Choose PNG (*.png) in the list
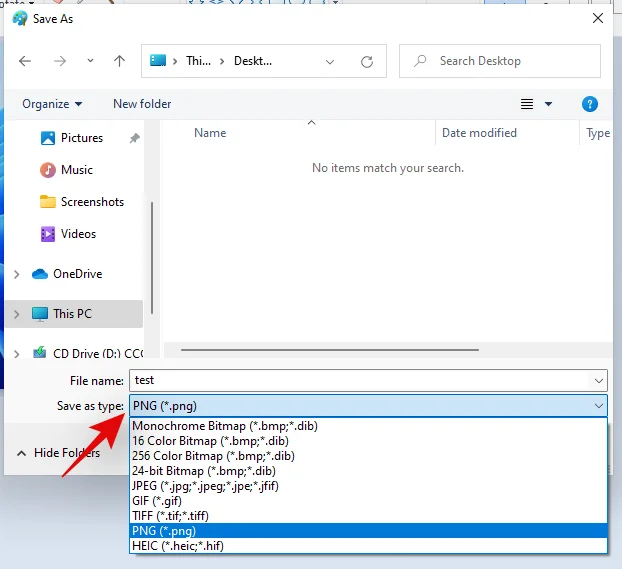 (x=368, y=531)
